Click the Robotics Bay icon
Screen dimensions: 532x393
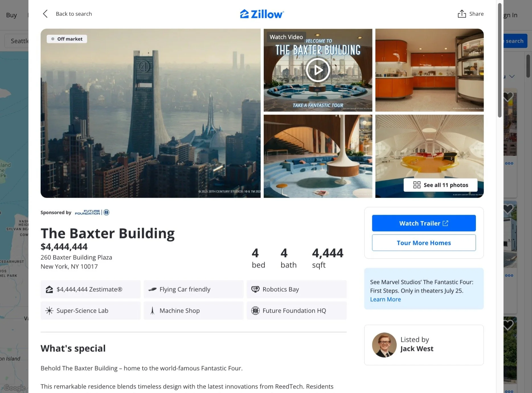[255, 289]
